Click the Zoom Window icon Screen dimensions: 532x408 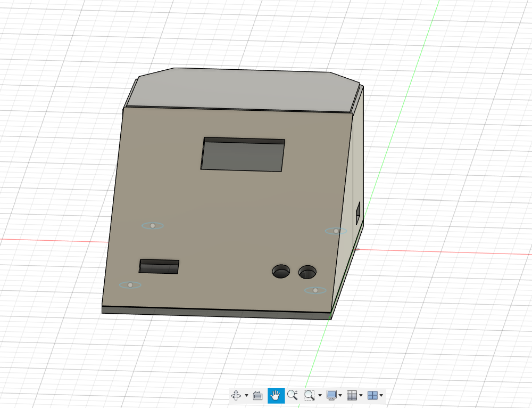pos(309,395)
